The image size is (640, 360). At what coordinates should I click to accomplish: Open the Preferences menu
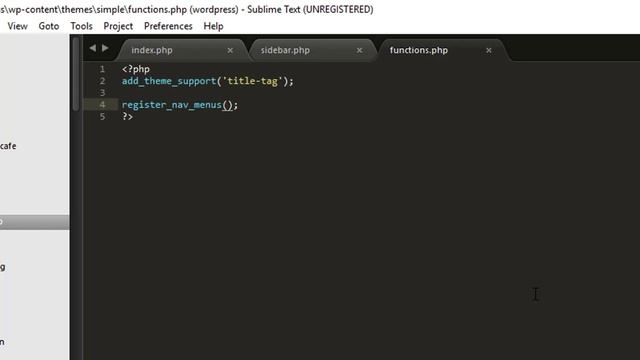point(168,26)
